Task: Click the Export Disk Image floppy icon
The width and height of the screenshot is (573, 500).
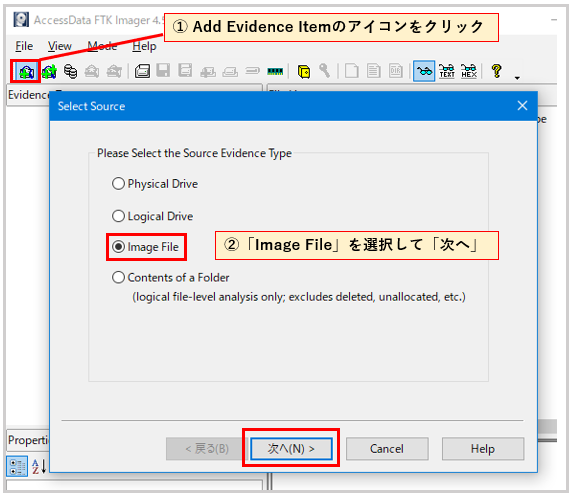Action: (x=163, y=71)
